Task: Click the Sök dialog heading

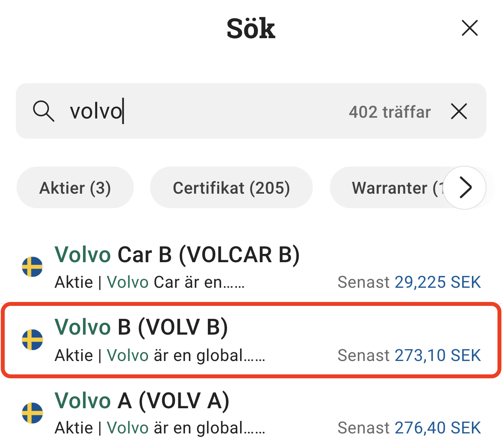Action: coord(251,28)
